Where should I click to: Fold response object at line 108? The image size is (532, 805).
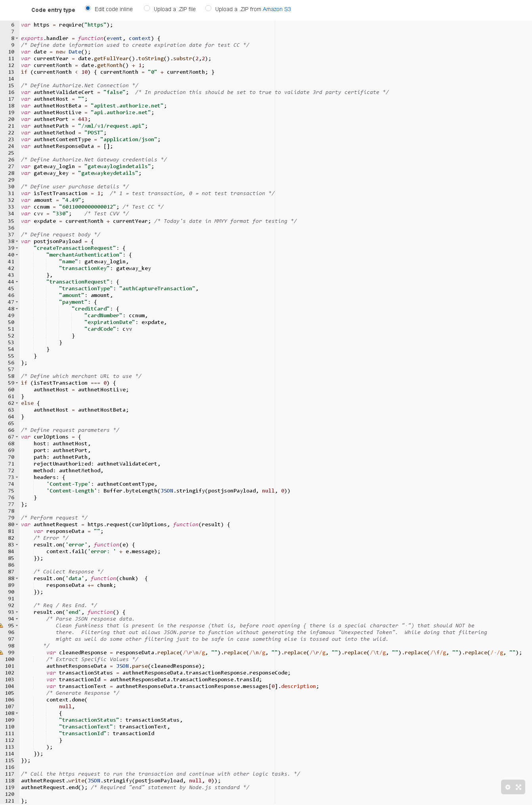(17, 713)
